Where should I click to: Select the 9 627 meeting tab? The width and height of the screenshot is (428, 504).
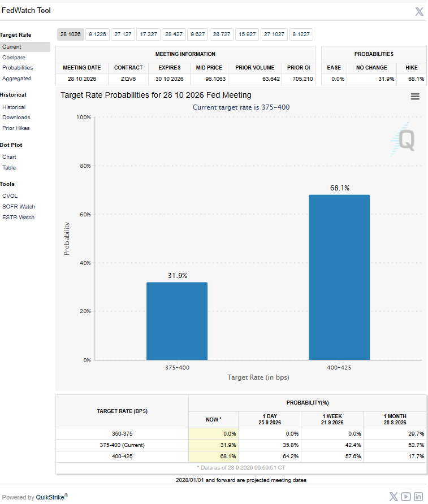point(197,34)
